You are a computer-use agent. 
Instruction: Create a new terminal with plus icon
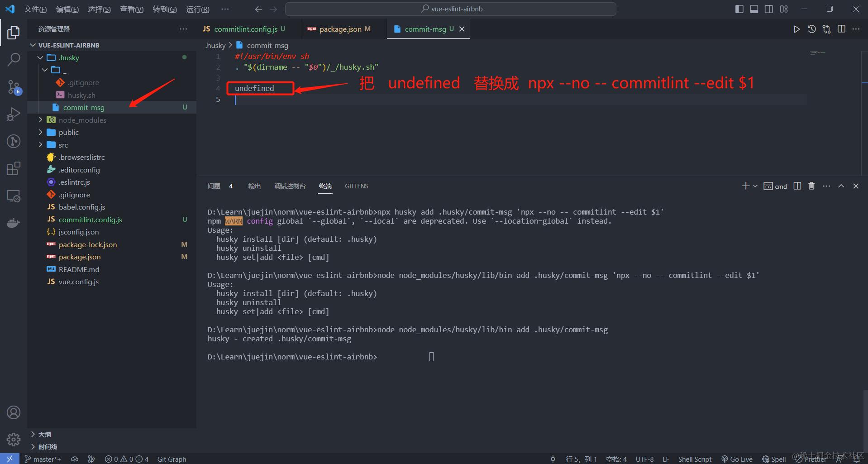click(x=746, y=186)
